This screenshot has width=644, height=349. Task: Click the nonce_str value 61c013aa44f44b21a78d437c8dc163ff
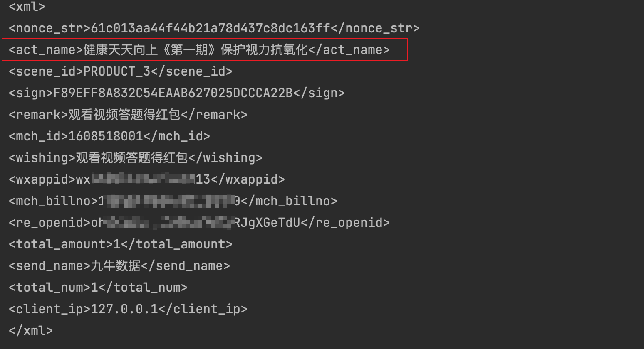pyautogui.click(x=211, y=28)
